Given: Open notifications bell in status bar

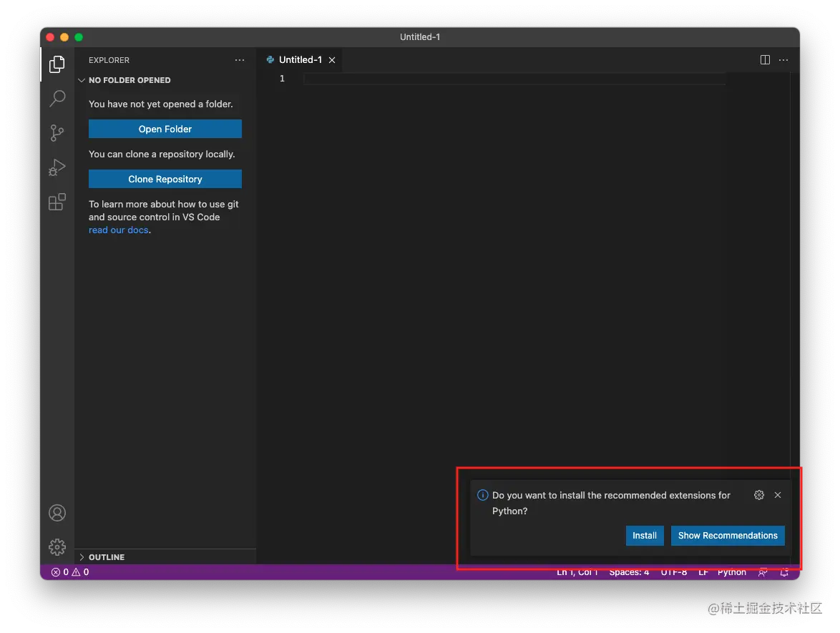Looking at the screenshot, I should (784, 572).
